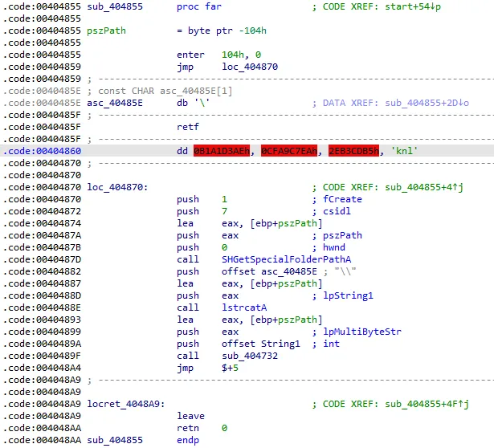The width and height of the screenshot is (494, 448).
Task: Follow the lstrcatA function call
Action: pyautogui.click(x=245, y=307)
